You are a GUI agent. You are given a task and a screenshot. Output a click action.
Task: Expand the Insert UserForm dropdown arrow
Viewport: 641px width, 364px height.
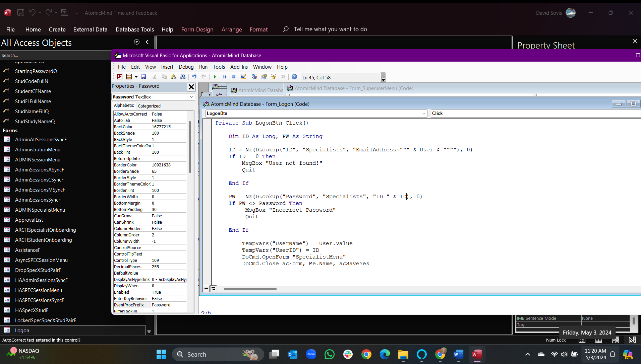pyautogui.click(x=136, y=77)
